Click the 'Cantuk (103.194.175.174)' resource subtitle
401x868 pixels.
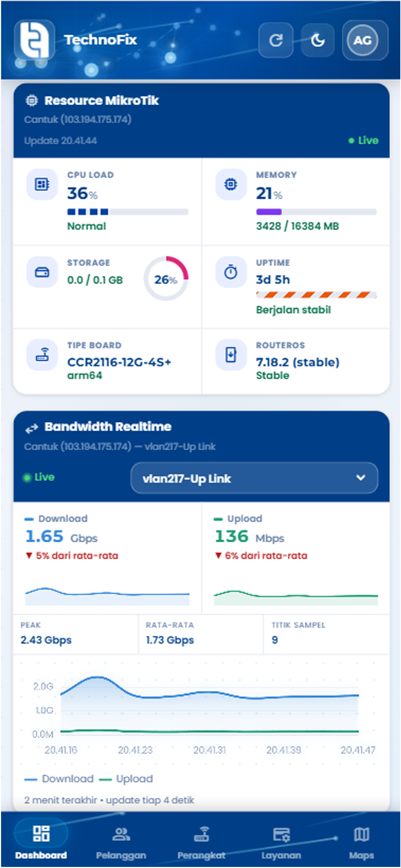[x=78, y=119]
